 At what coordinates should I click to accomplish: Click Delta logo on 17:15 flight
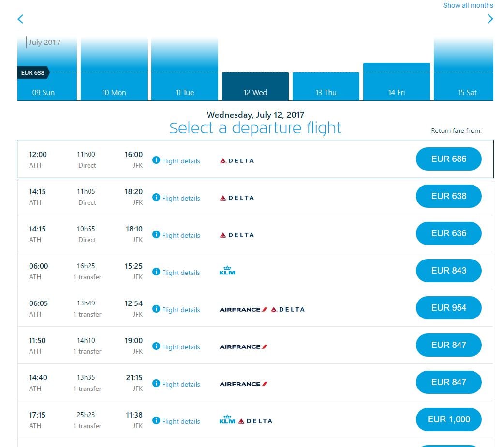255,421
